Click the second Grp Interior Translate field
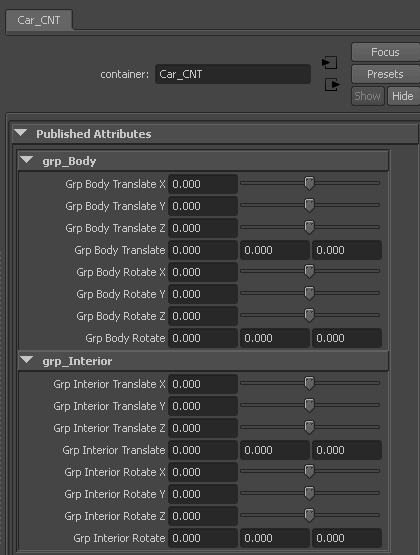The image size is (420, 555). [275, 450]
